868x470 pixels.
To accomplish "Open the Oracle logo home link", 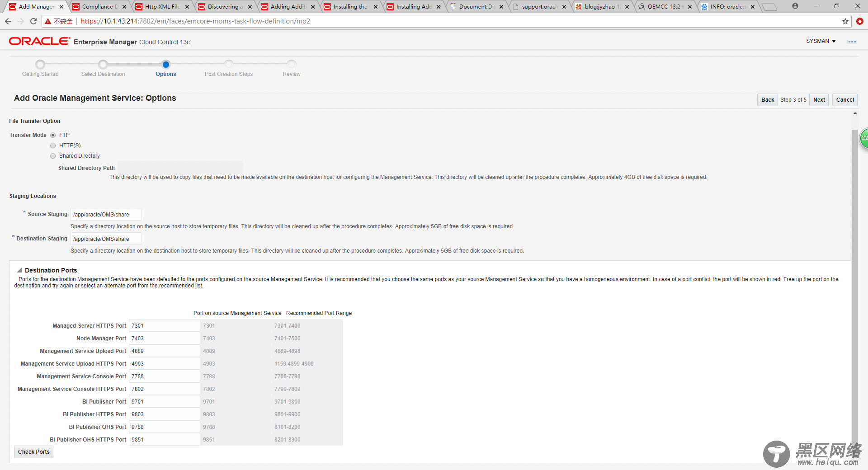I will (x=40, y=41).
